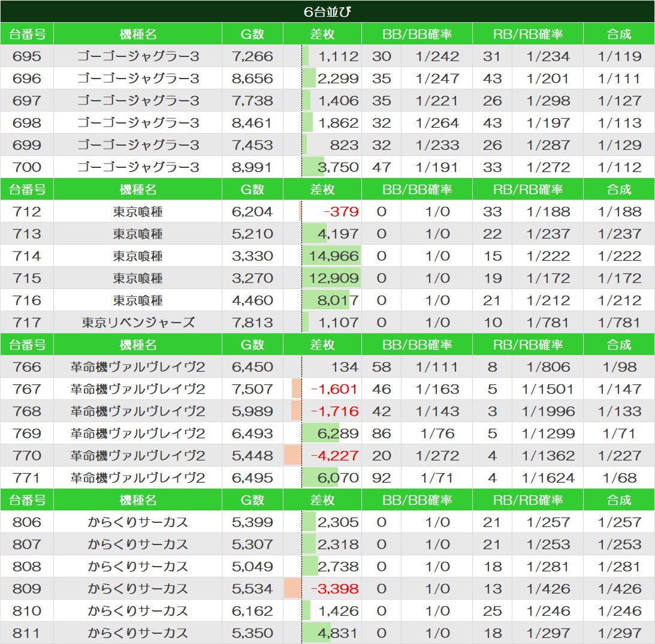
Task: Select 差枚 value 134
Action: (345, 366)
